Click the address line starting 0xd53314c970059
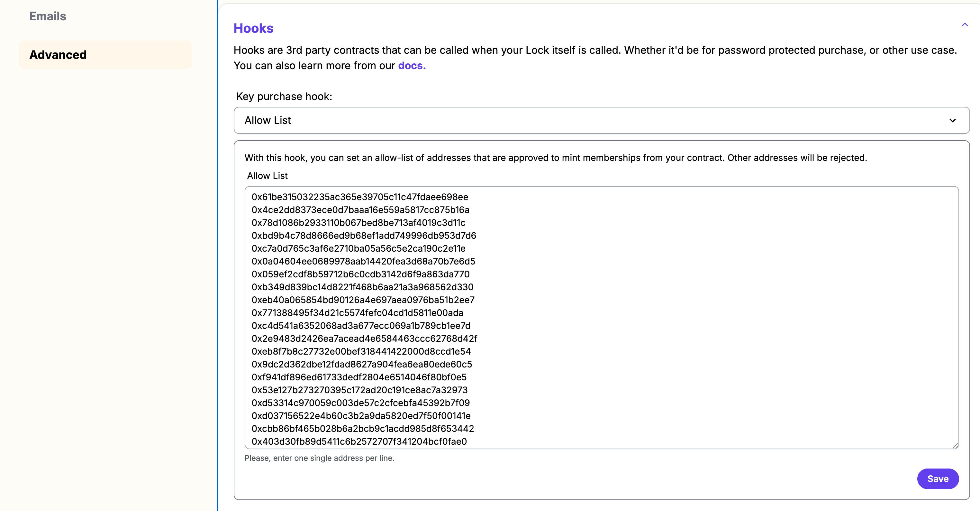 (x=360, y=403)
